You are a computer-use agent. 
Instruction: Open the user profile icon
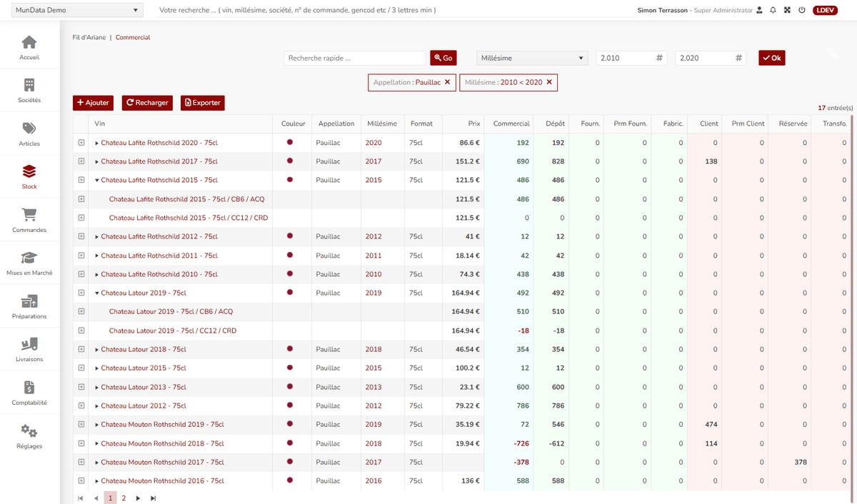coord(759,11)
